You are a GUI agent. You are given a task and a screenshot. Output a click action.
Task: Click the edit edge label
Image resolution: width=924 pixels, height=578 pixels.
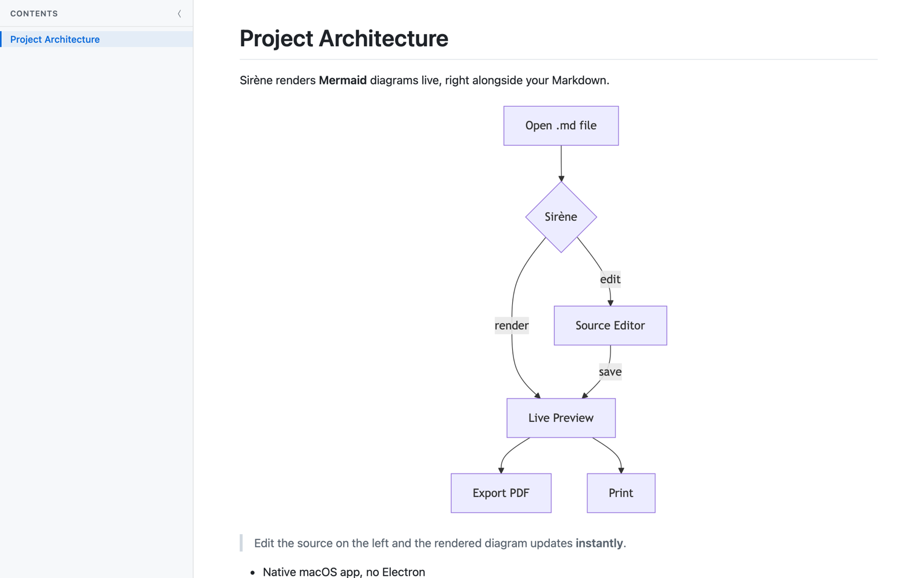(x=610, y=279)
